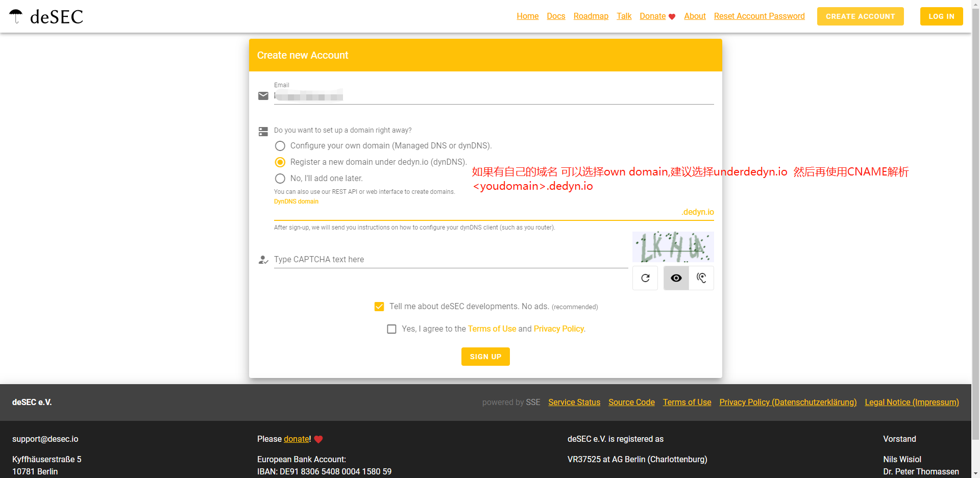Click the page vertical scrollbar
Image resolution: width=980 pixels, height=478 pixels.
pos(975,224)
